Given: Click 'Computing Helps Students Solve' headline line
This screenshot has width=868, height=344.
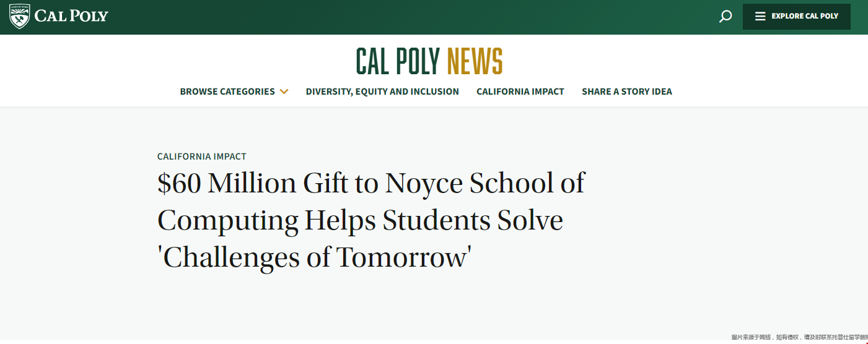Looking at the screenshot, I should [x=360, y=221].
